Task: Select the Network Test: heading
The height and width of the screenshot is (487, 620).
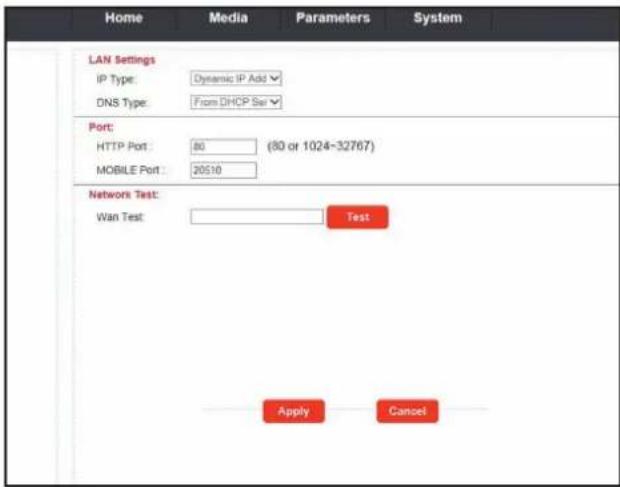Action: pos(123,194)
